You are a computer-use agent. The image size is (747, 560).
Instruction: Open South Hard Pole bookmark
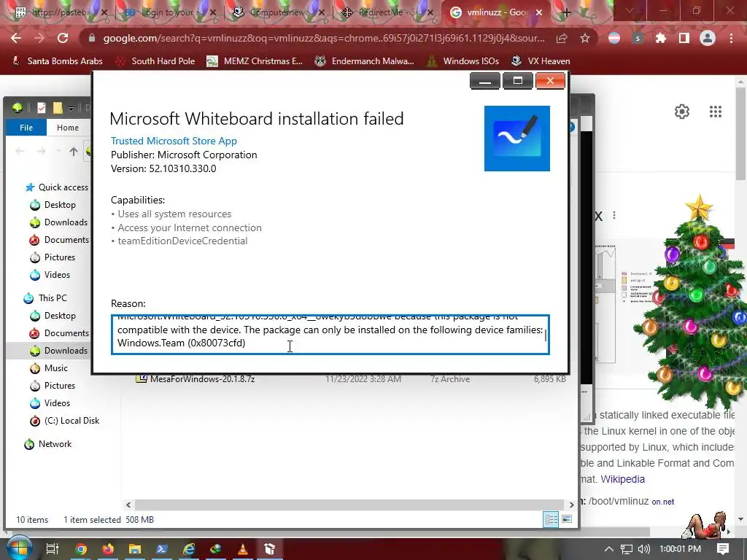click(155, 61)
